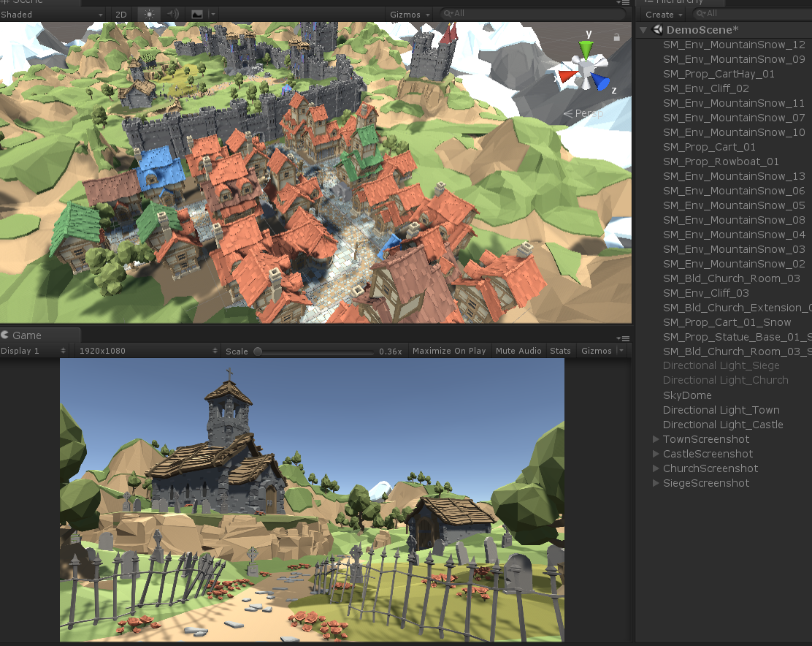Screen dimensions: 812x646
Task: Toggle scene audio speaker icon
Action: 173,14
